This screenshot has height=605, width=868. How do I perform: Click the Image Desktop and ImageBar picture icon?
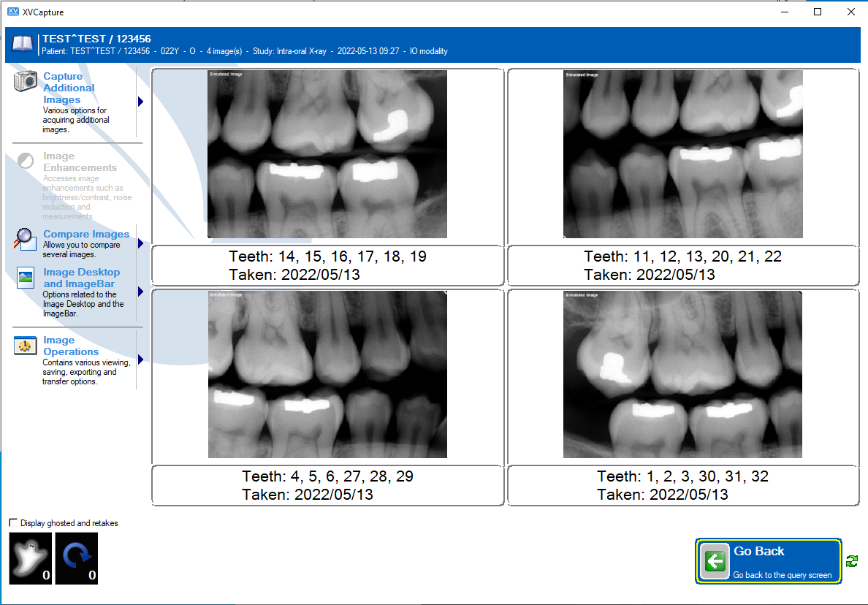[26, 278]
